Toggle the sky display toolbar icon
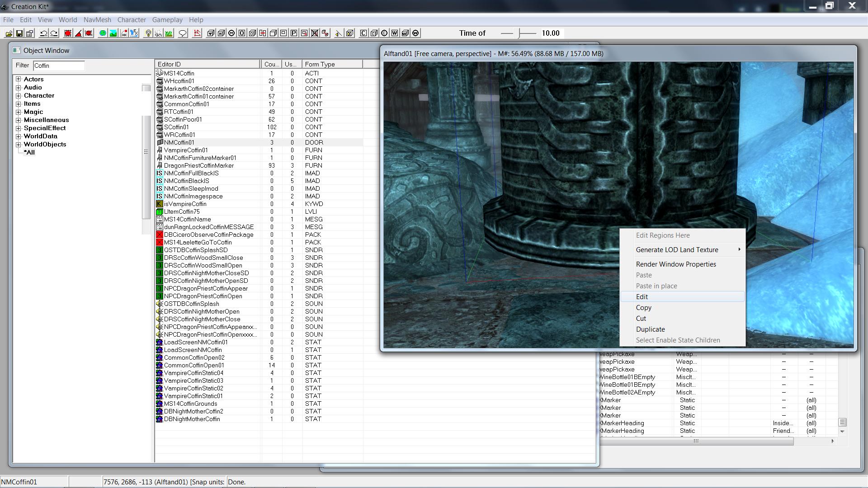868x488 pixels. click(158, 33)
